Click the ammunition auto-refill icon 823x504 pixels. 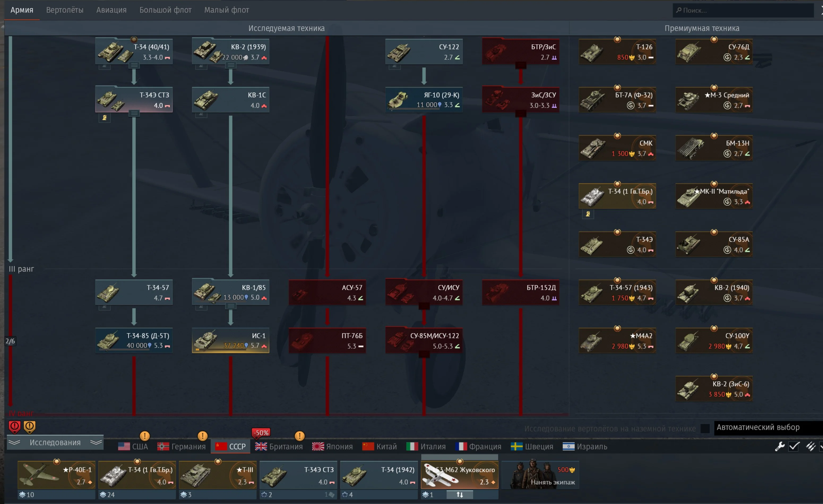[811, 446]
